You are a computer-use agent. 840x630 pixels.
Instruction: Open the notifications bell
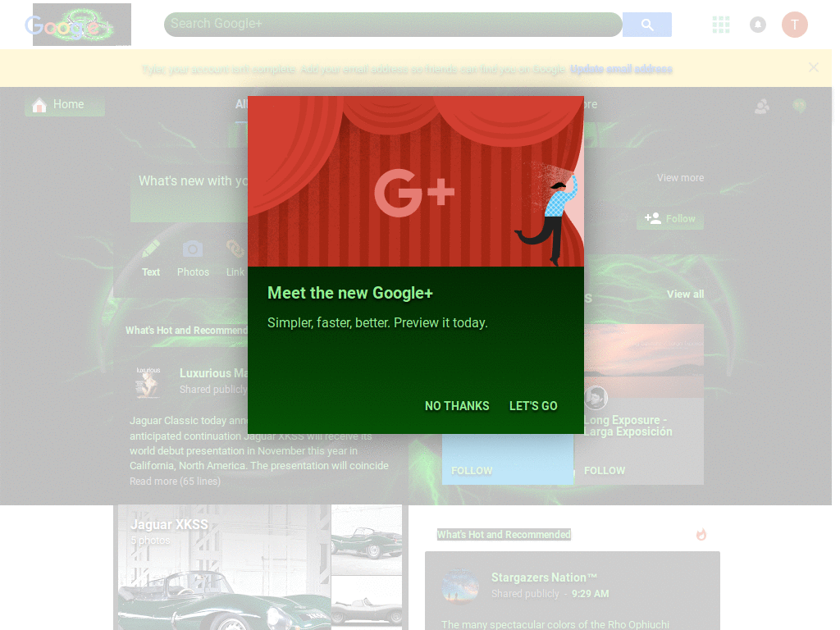757,25
